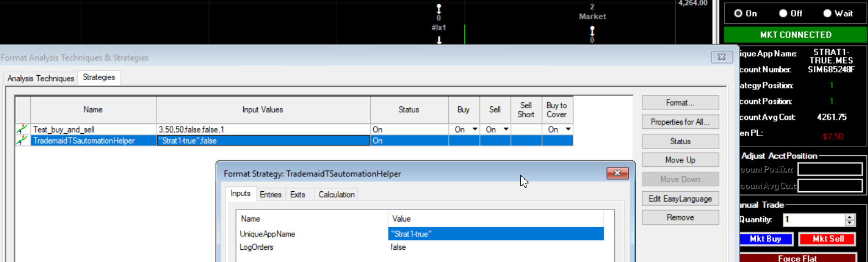Switch to the Analysis Techniques tab

click(40, 78)
